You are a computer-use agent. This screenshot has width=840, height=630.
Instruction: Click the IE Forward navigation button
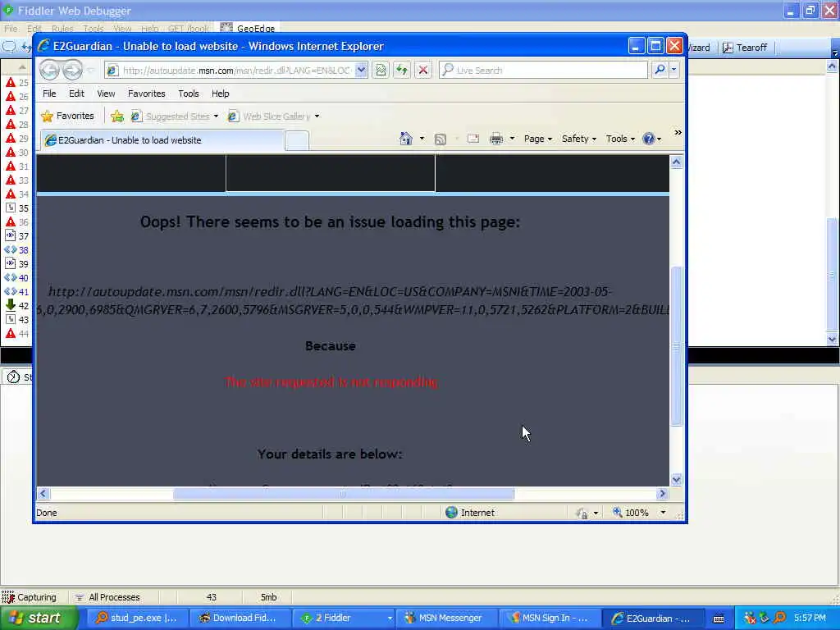[x=72, y=71]
